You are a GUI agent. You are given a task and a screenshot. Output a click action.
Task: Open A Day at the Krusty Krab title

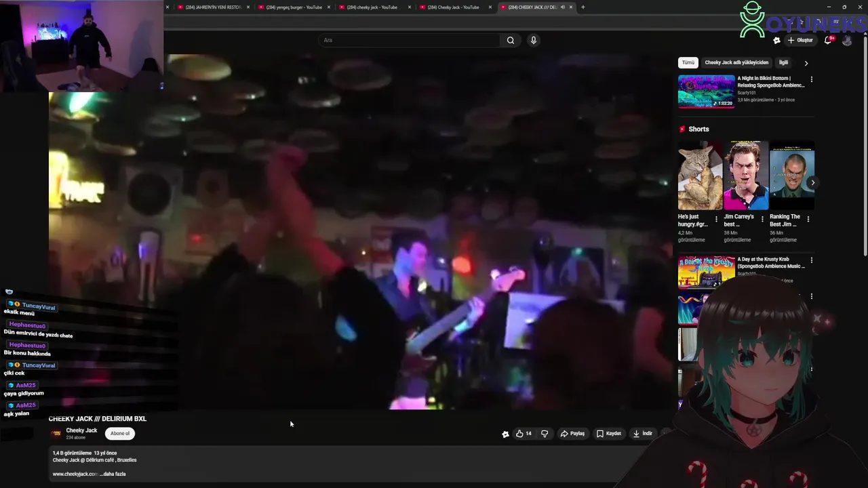pyautogui.click(x=771, y=263)
